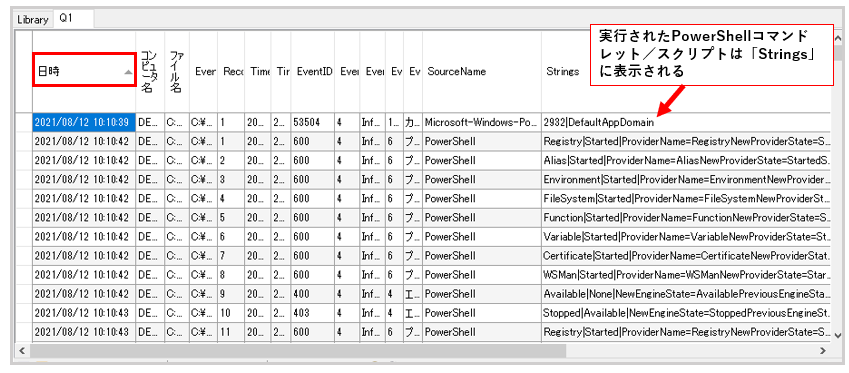Screen dimensions: 849x373
Task: Select EventID cell 400
Action: coord(312,294)
